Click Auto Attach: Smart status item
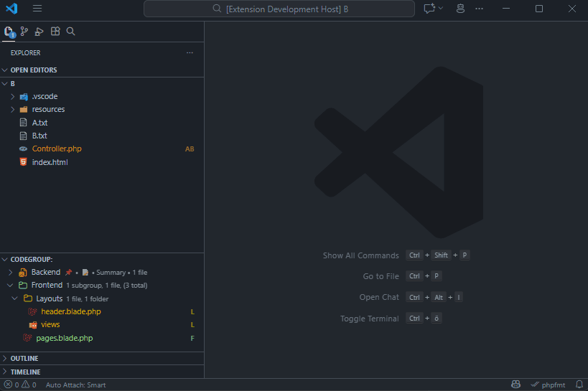 pos(76,385)
